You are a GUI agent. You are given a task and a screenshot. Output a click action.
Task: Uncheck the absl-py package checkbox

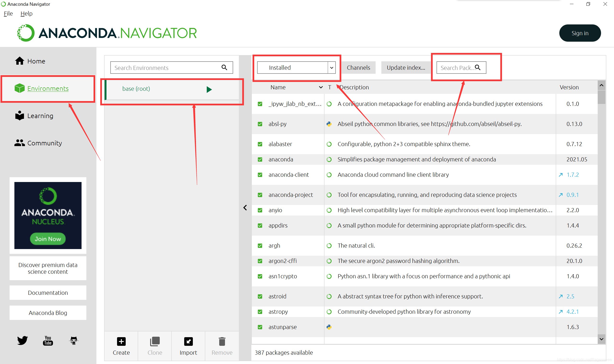260,124
